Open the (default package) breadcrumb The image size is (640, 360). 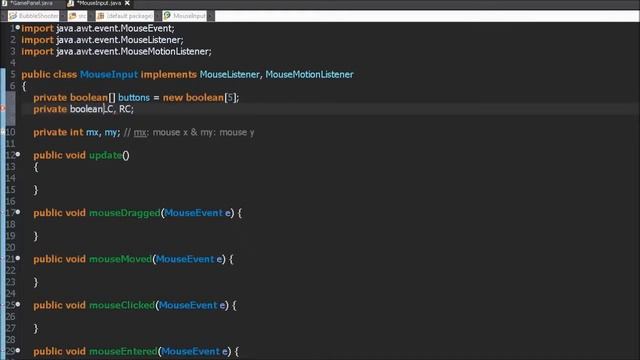[x=125, y=16]
